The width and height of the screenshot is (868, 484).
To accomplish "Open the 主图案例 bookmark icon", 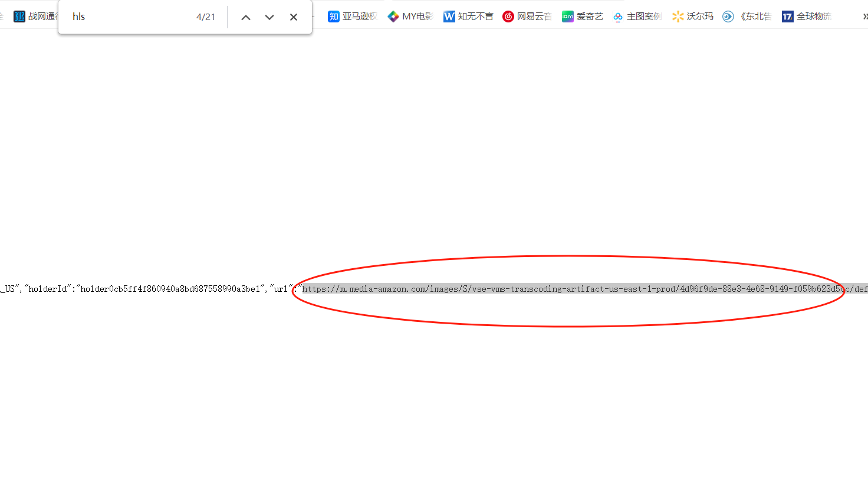I will coord(618,17).
